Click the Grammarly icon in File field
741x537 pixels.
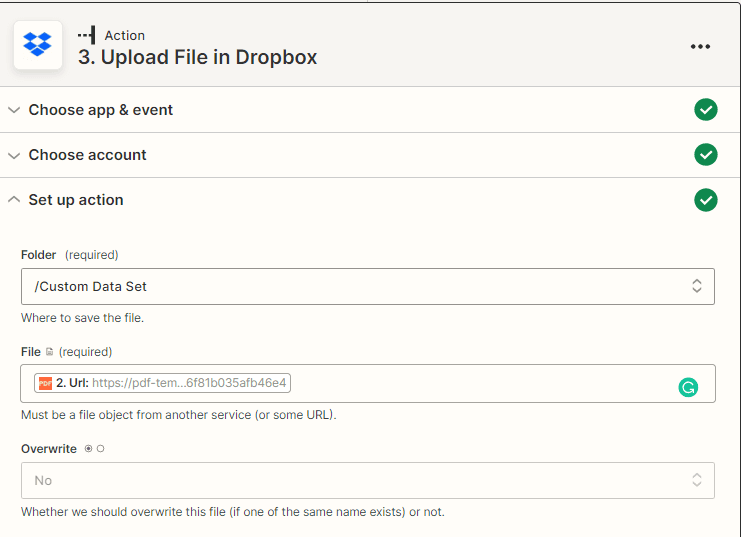[688, 387]
